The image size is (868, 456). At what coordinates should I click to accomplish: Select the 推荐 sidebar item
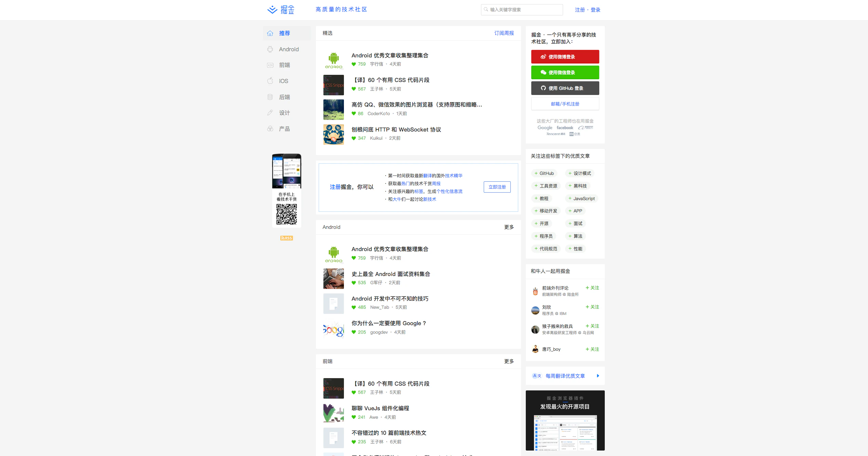pos(284,33)
